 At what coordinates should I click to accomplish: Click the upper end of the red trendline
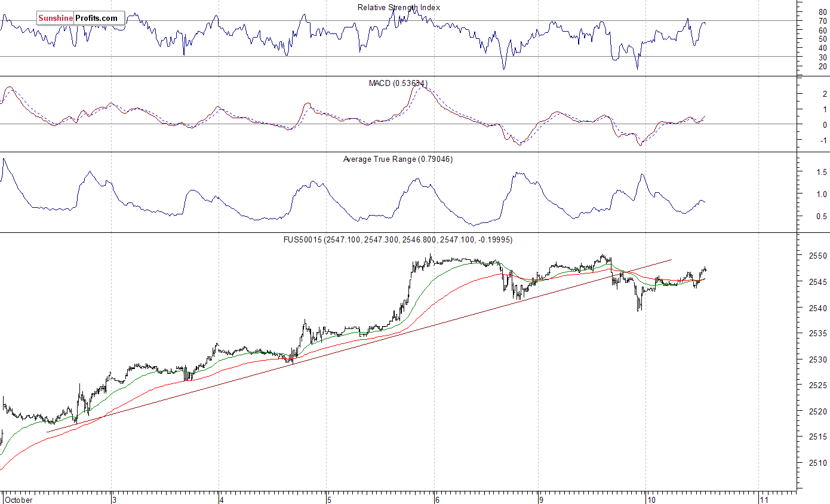pos(671,259)
